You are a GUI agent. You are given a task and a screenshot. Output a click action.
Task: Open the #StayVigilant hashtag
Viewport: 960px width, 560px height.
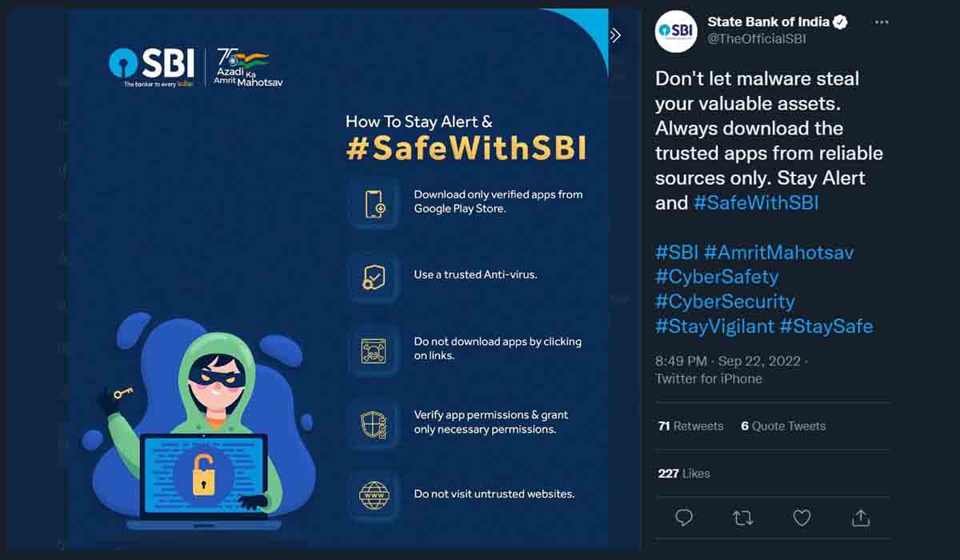coord(715,326)
